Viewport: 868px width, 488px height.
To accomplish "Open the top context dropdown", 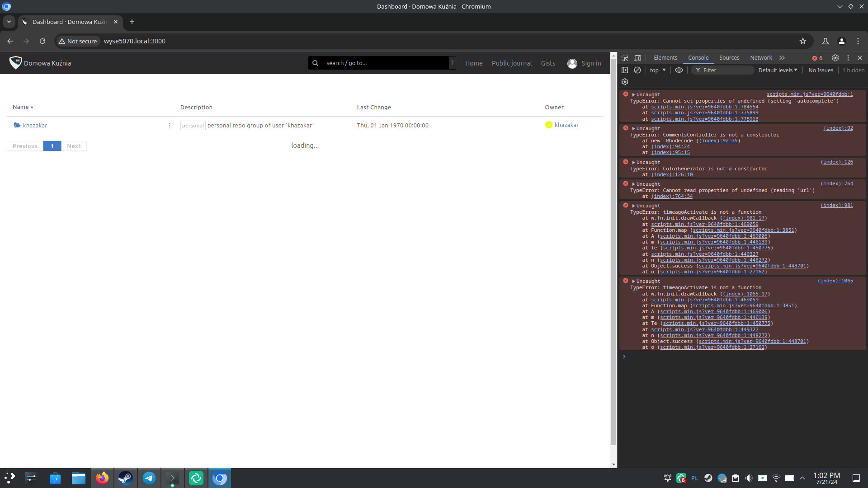I will [658, 70].
